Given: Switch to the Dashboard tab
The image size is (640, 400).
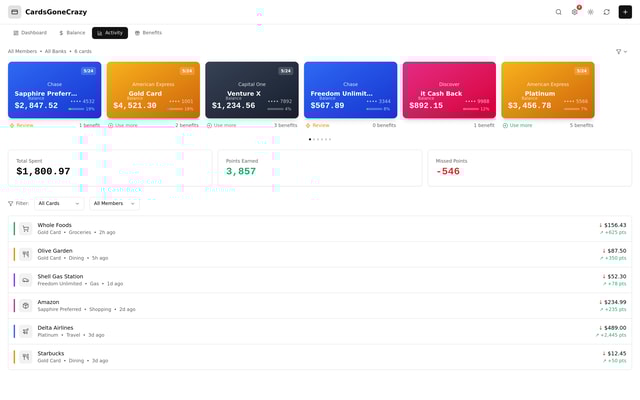Looking at the screenshot, I should tap(30, 33).
